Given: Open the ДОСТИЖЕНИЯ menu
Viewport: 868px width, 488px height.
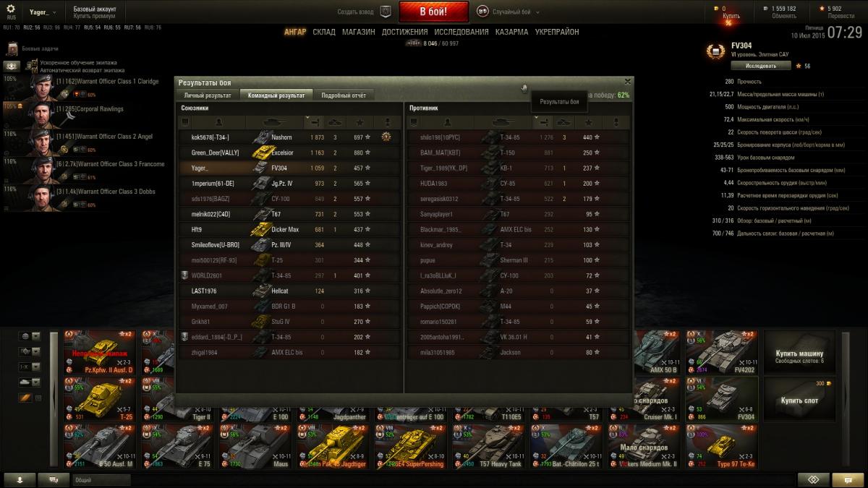Looking at the screenshot, I should click(x=404, y=33).
